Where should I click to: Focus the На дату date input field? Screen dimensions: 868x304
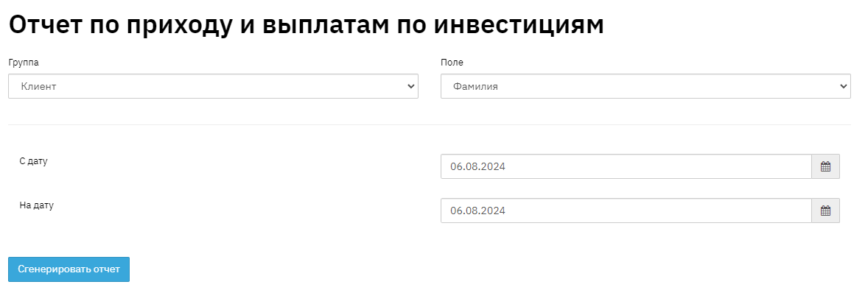pyautogui.click(x=626, y=211)
